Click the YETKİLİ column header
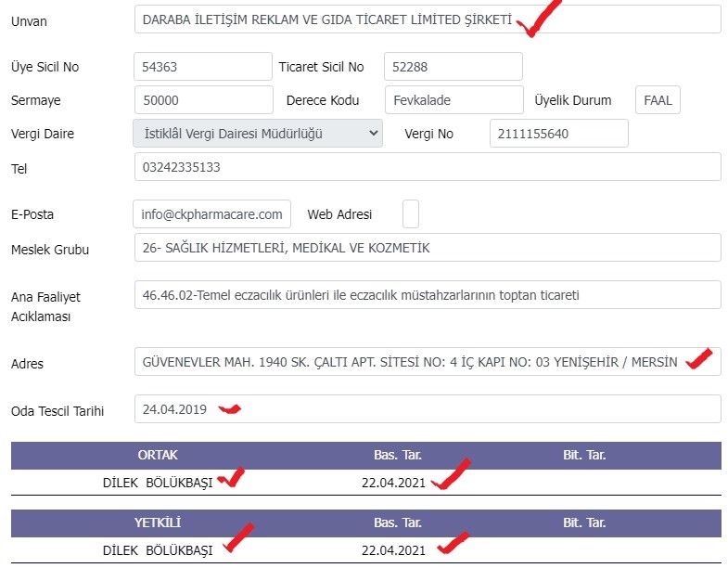 (x=158, y=523)
